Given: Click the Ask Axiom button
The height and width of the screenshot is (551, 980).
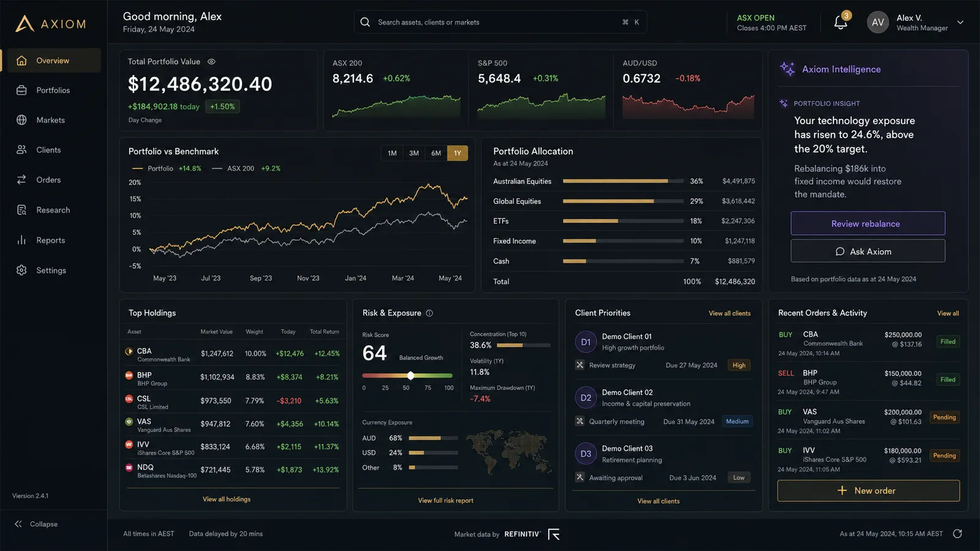Looking at the screenshot, I should [868, 251].
